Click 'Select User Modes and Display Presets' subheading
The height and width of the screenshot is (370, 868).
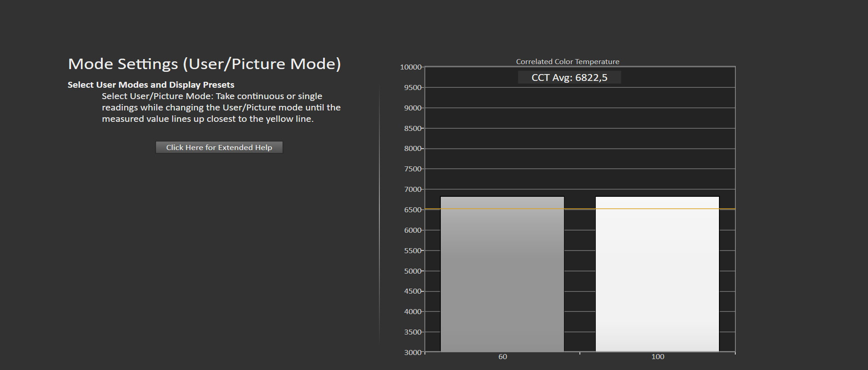(x=151, y=85)
